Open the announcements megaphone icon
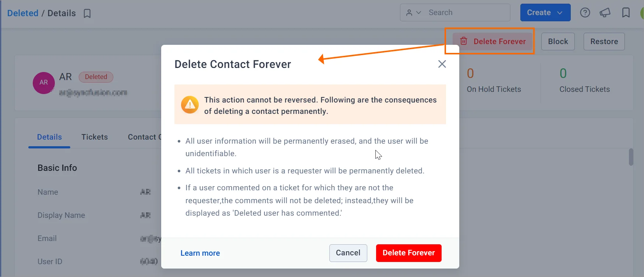This screenshot has width=644, height=277. (605, 12)
